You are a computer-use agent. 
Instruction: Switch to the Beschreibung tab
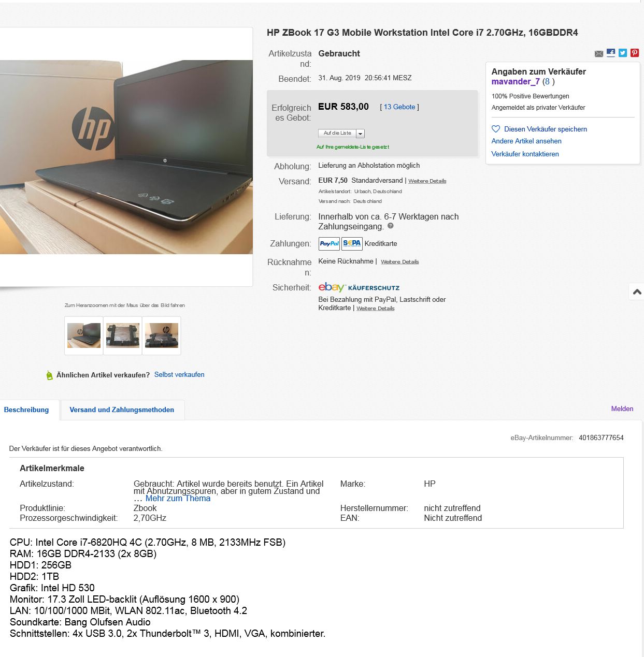pyautogui.click(x=26, y=410)
